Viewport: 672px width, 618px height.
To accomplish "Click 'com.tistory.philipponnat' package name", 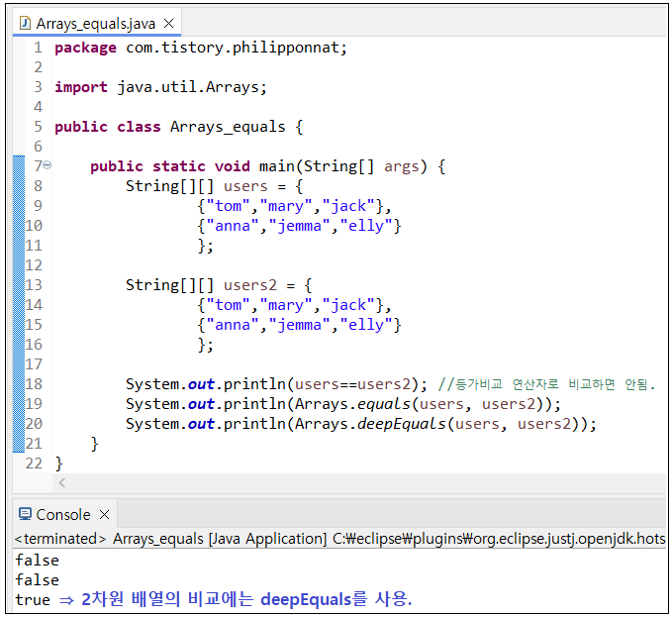I will (232, 48).
